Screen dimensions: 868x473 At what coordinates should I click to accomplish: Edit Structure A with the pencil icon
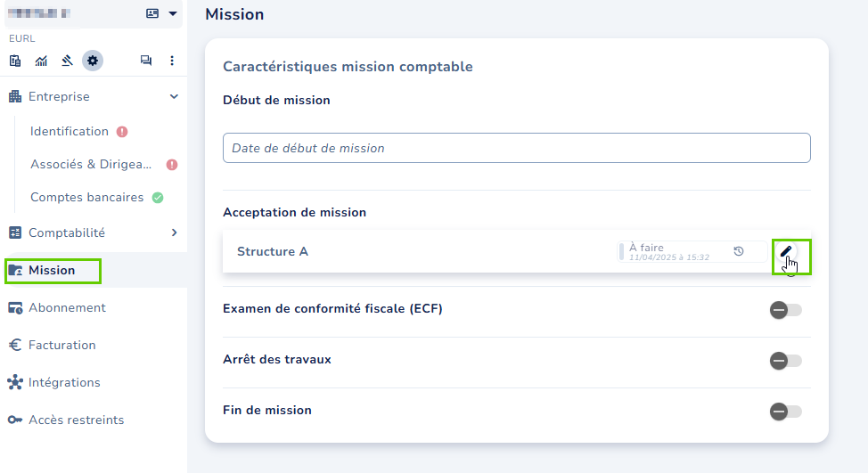click(x=786, y=251)
